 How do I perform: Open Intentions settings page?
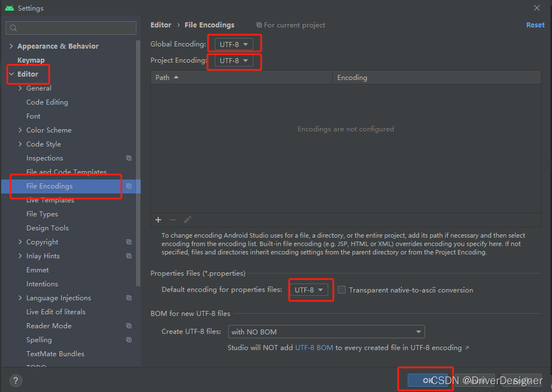click(43, 284)
